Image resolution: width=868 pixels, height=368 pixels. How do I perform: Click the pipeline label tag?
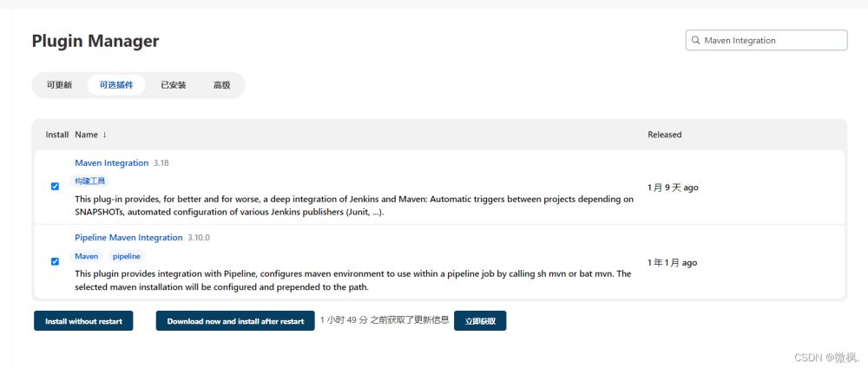point(127,256)
